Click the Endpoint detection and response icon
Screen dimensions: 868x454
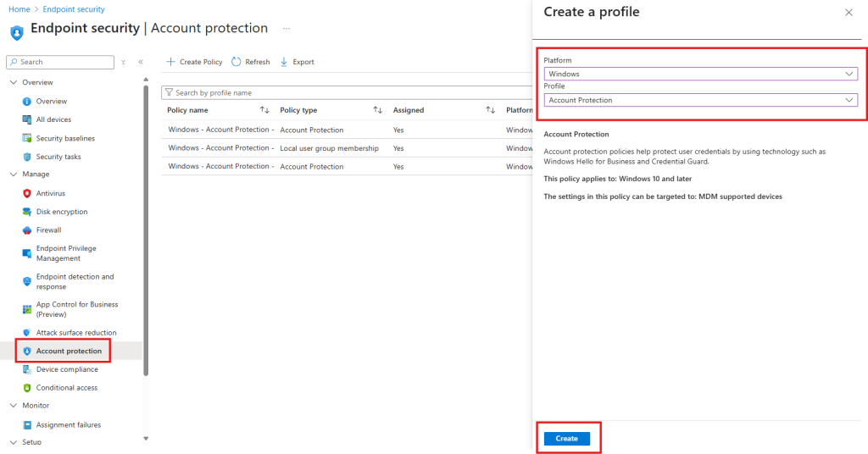pyautogui.click(x=26, y=281)
